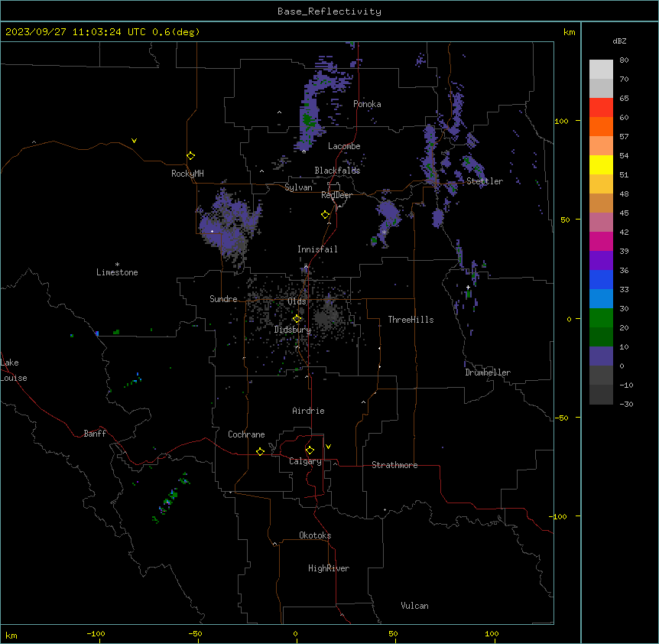Click the Blackfalds city label
659x644 pixels.
coord(337,171)
